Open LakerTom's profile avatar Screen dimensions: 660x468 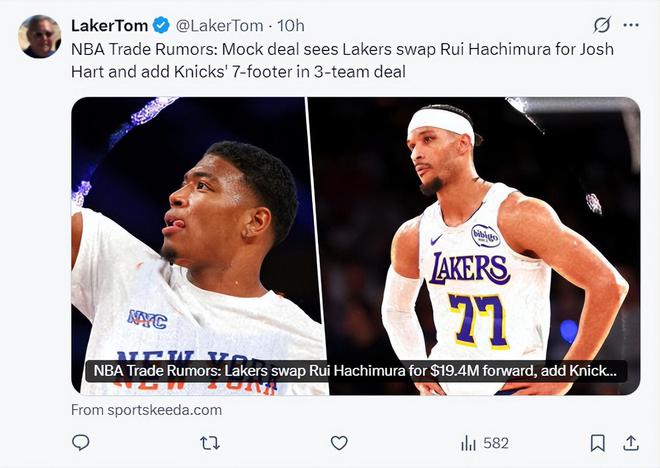tap(40, 37)
